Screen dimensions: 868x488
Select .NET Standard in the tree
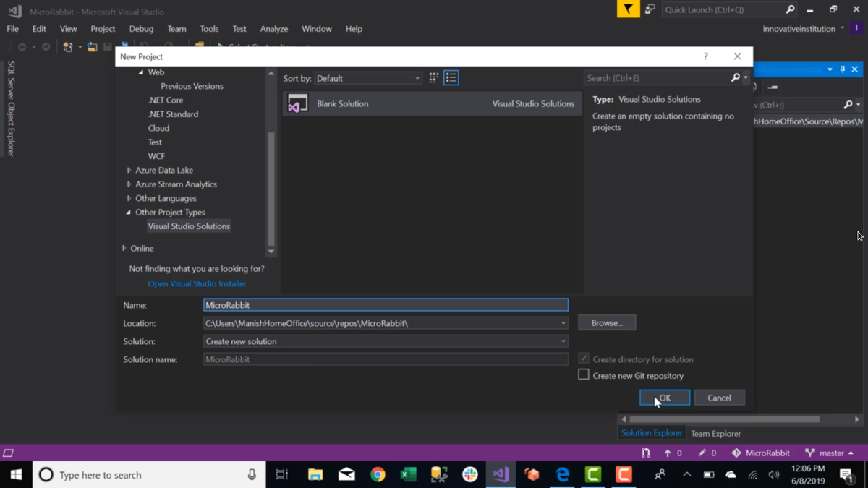tap(173, 114)
